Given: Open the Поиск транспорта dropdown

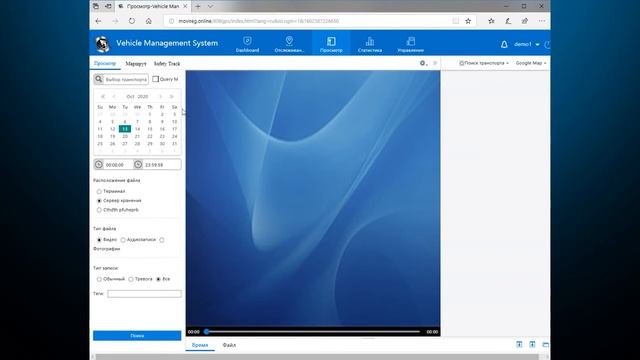Looking at the screenshot, I should [x=484, y=63].
